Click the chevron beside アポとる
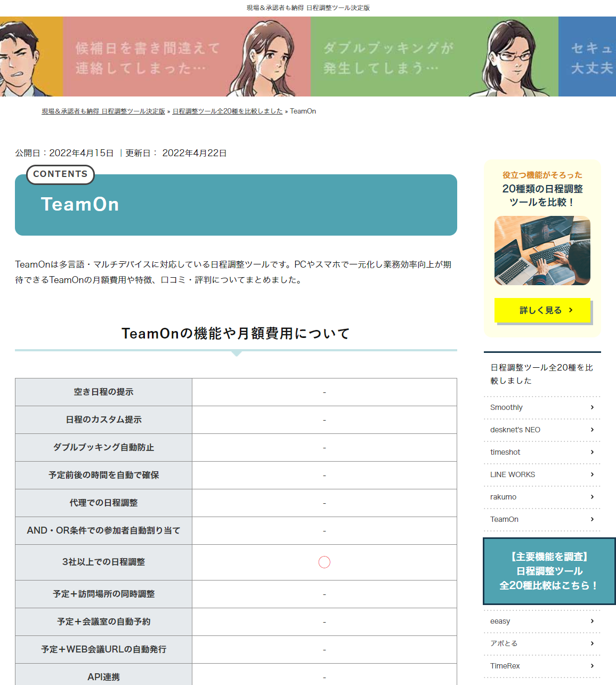 [x=592, y=643]
